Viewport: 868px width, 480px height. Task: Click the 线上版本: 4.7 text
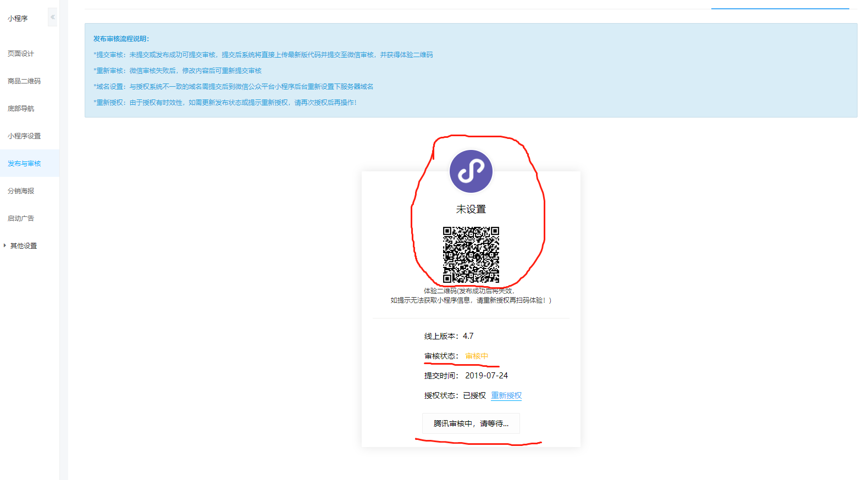[x=449, y=336]
